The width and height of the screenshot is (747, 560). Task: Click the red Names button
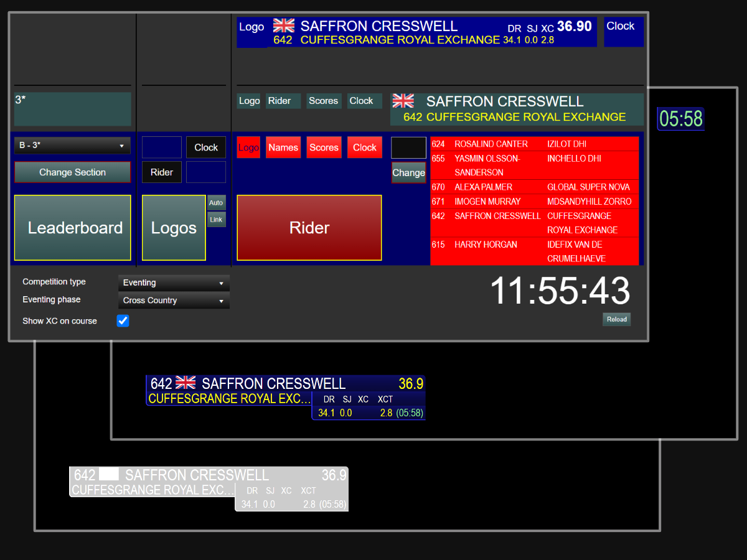pos(283,147)
